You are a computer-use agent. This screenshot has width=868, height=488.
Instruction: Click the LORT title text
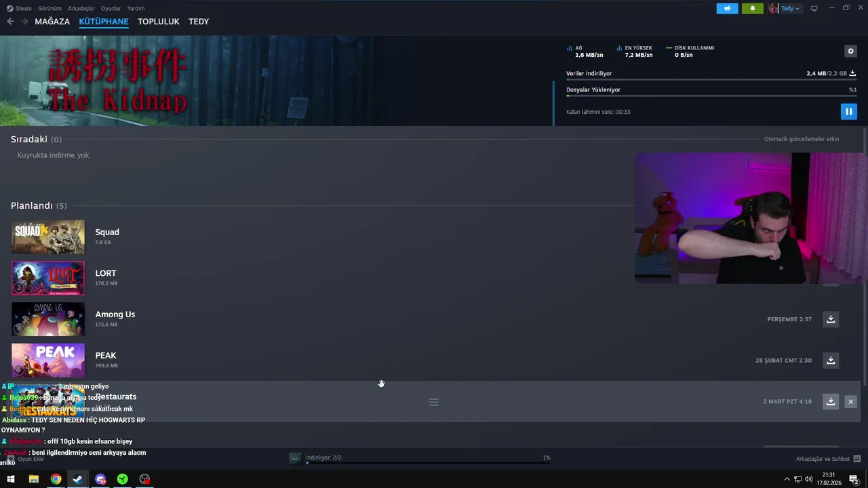tap(106, 273)
